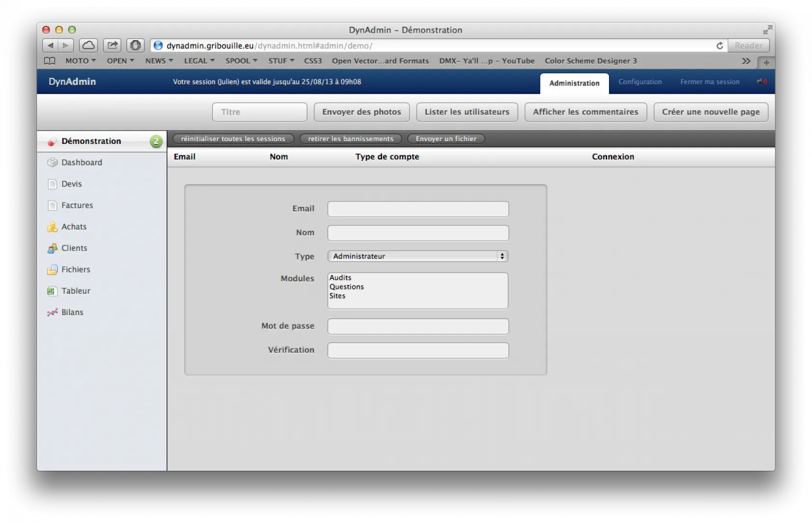Viewport: 812px width, 522px height.
Task: Open Bilans chart icon
Action: [x=52, y=313]
